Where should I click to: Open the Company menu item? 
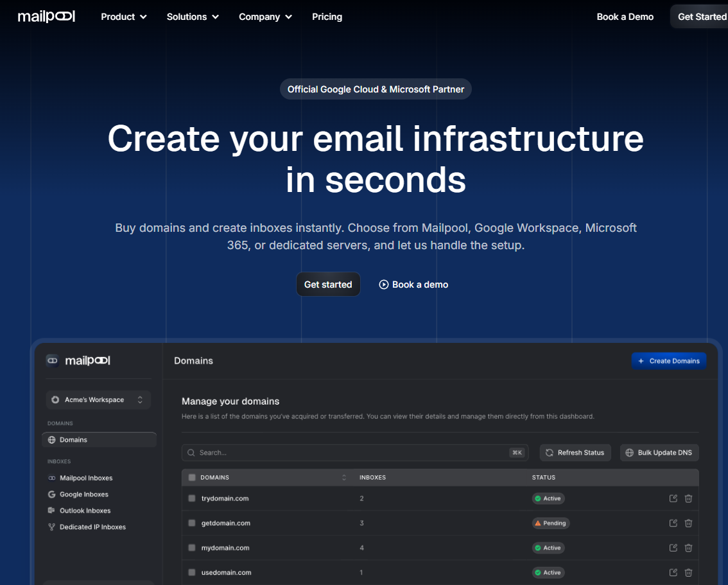[x=264, y=17]
